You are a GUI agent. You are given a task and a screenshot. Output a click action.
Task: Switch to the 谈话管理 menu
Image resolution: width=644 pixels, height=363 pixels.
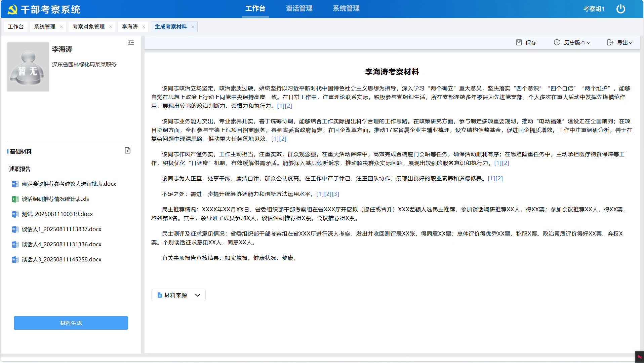[x=299, y=8]
